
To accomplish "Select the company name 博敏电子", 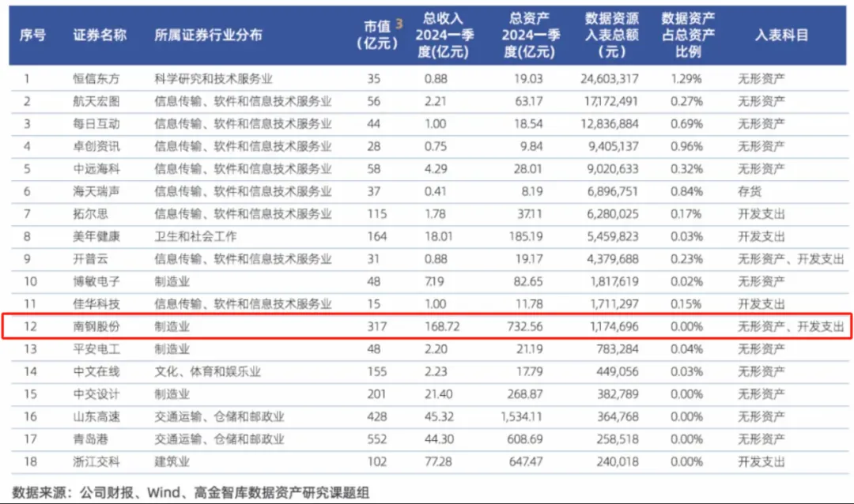I will pos(96,281).
